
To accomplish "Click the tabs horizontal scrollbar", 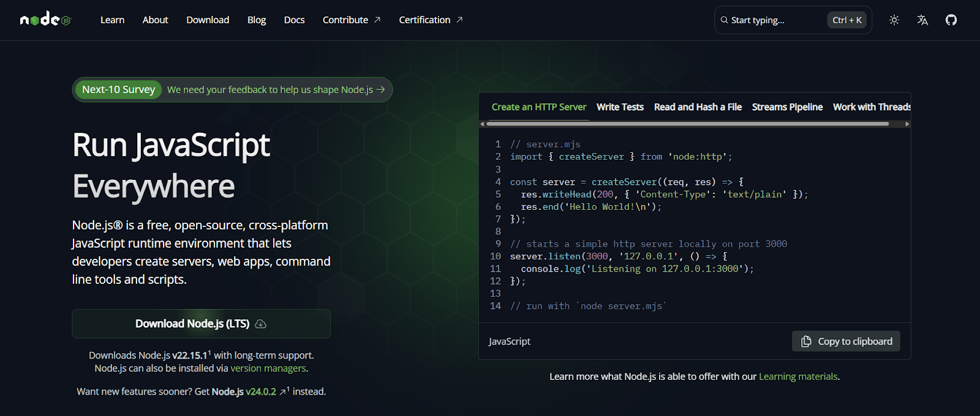I will coord(687,124).
